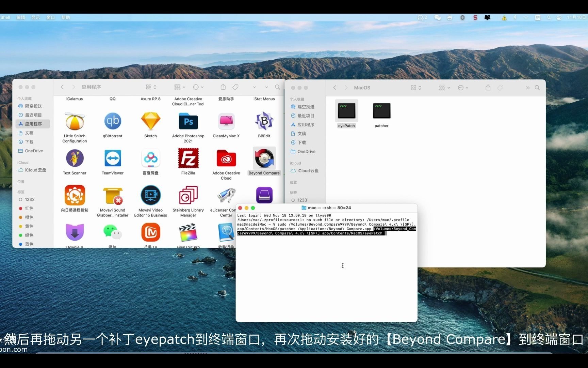Select the 向日葵远程控制 app icon

(75, 195)
